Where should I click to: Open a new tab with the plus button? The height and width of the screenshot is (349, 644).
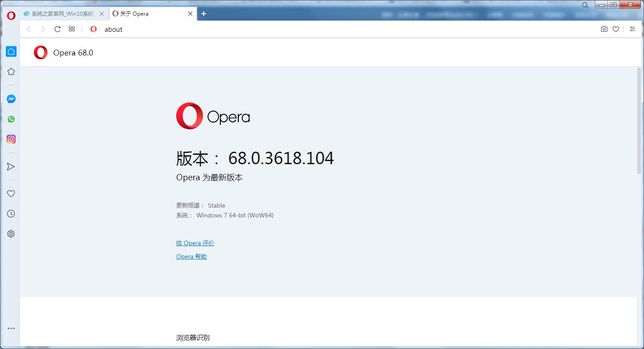pos(203,13)
